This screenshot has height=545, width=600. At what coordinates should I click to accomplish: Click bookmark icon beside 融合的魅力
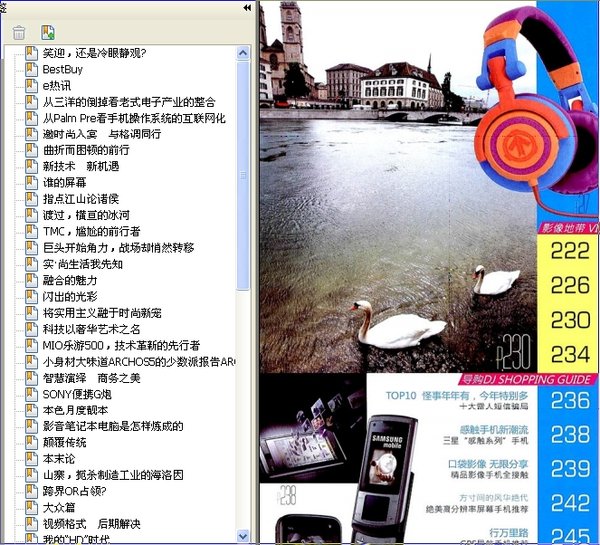click(31, 280)
